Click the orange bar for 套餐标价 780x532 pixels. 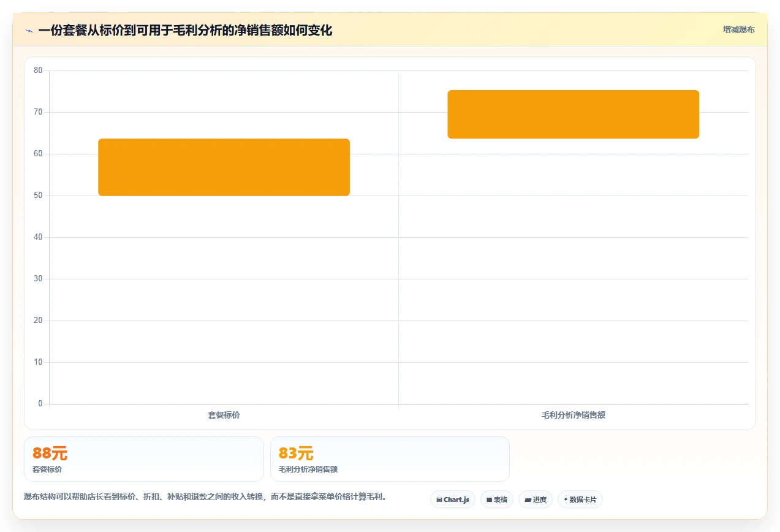(224, 167)
